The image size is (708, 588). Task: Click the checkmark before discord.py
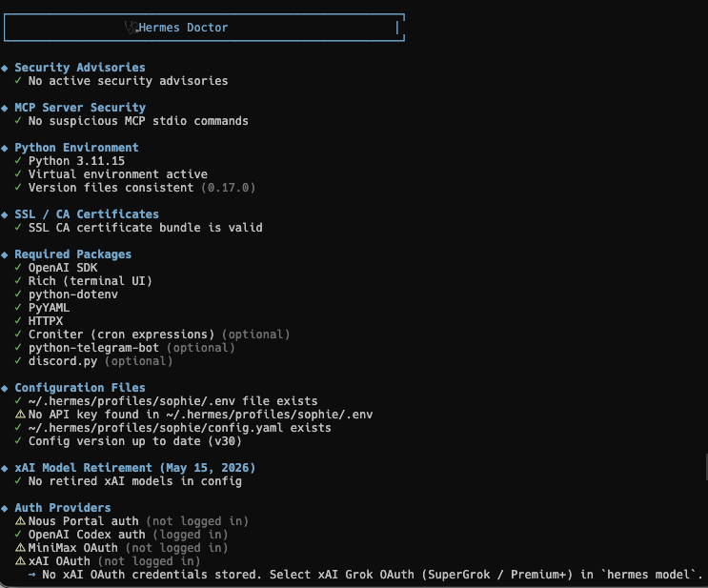coord(18,361)
